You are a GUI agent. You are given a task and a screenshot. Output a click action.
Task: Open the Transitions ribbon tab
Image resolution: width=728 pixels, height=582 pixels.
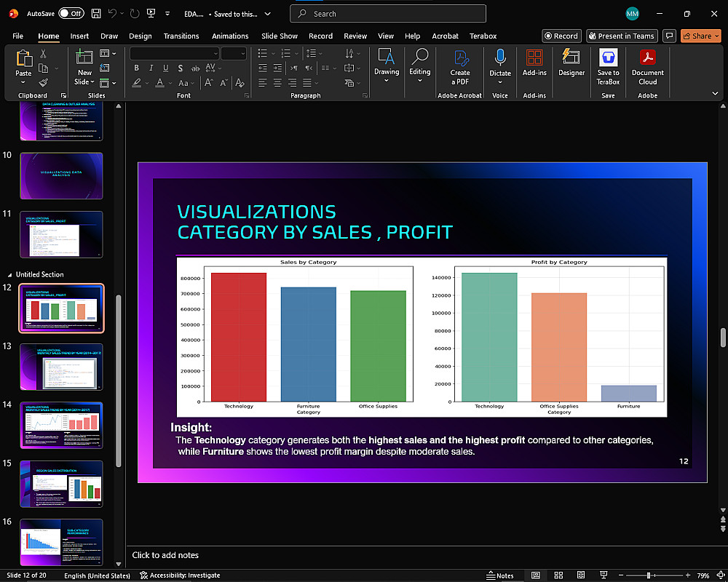181,36
